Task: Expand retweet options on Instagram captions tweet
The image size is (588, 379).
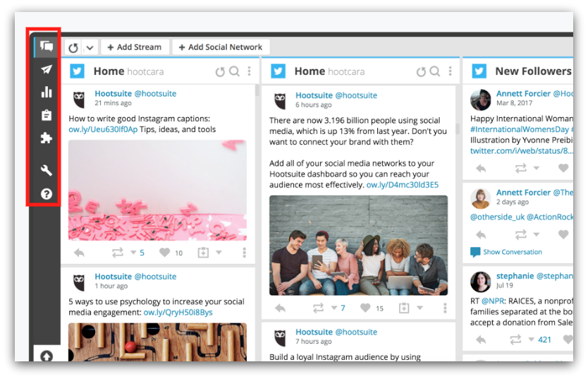Action: 133,253
